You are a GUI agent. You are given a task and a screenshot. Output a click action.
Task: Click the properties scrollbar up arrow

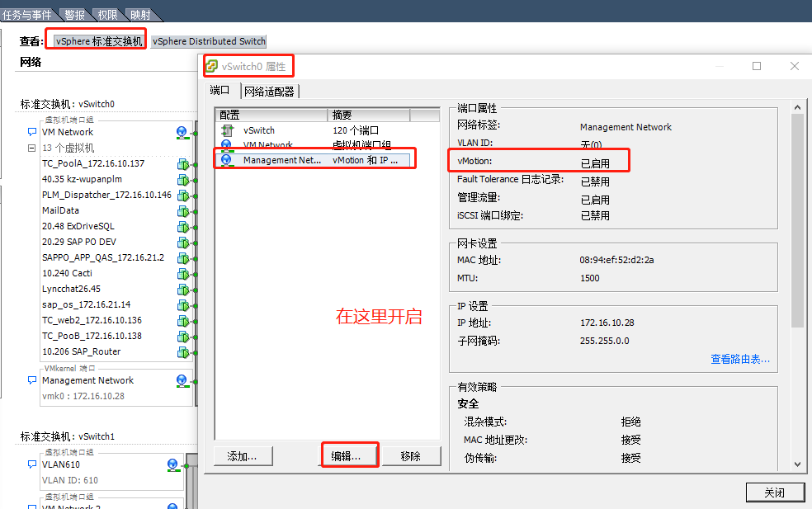797,107
